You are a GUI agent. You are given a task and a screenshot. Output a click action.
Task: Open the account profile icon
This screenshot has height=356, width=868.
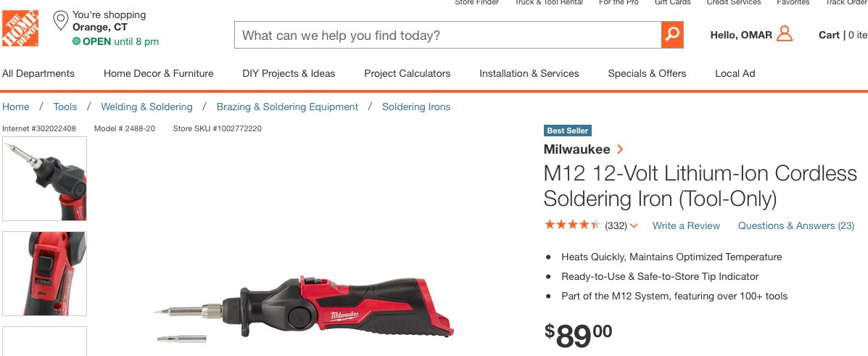pyautogui.click(x=785, y=34)
